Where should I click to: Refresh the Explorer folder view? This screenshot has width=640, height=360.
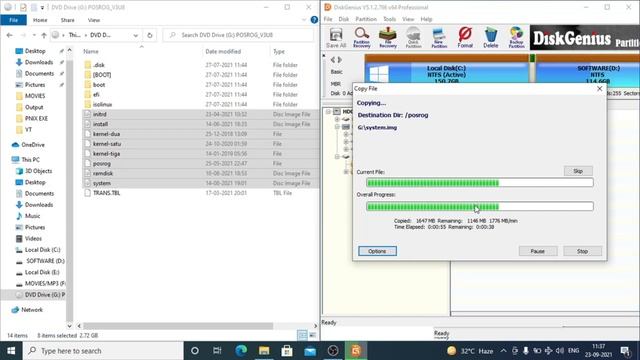[x=149, y=35]
